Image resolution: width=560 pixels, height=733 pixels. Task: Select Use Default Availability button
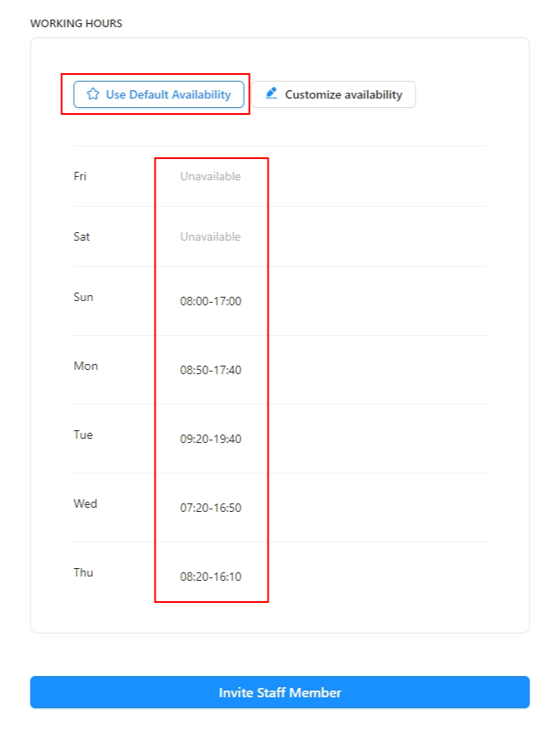(x=159, y=94)
